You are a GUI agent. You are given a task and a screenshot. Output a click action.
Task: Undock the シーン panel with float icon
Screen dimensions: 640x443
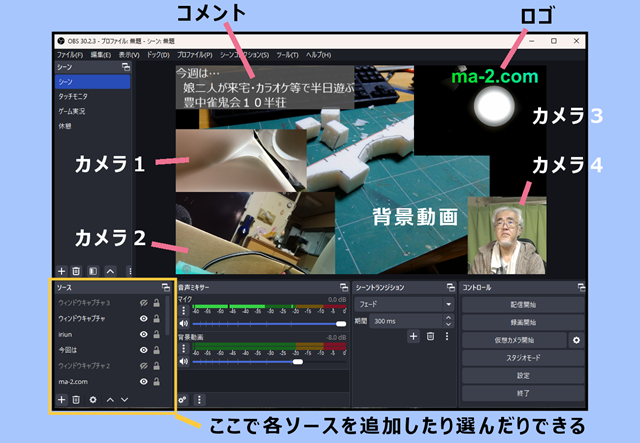point(126,67)
